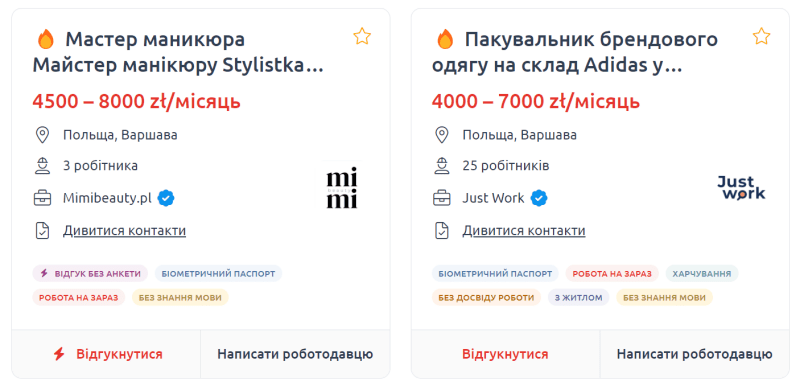Favorite the Adidas packer job with star

tap(761, 37)
